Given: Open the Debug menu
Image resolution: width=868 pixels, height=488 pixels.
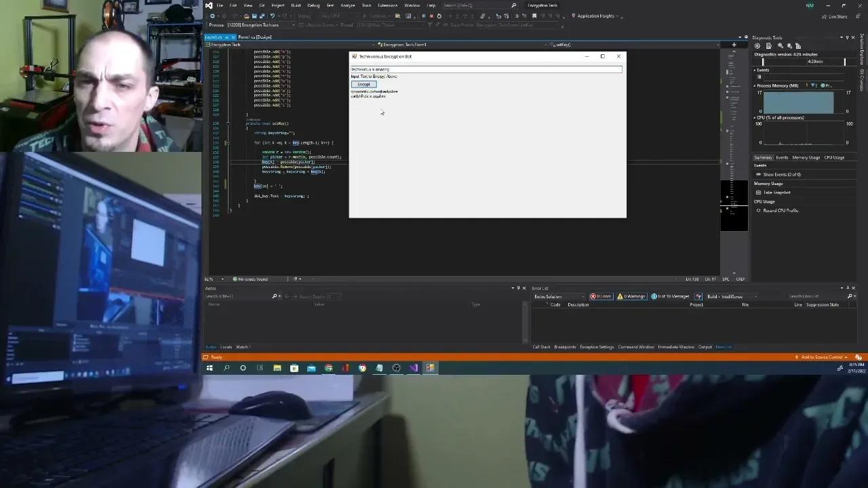Looking at the screenshot, I should coord(313,5).
